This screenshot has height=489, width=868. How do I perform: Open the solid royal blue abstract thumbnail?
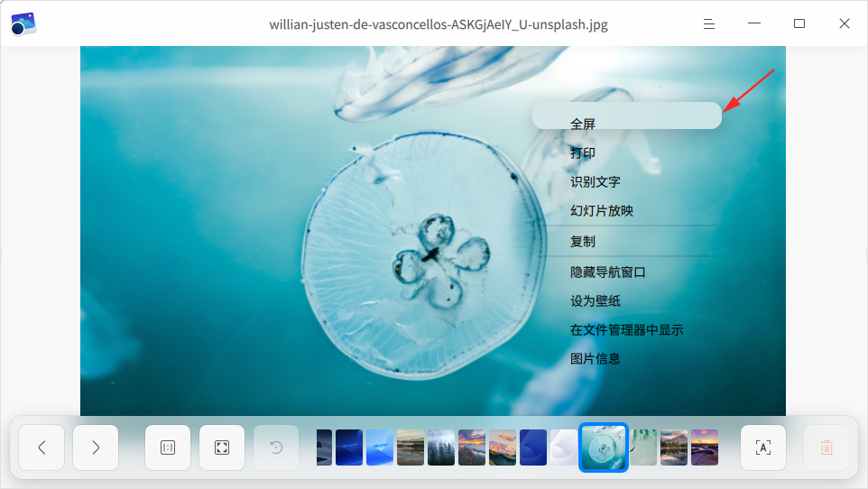(x=533, y=447)
